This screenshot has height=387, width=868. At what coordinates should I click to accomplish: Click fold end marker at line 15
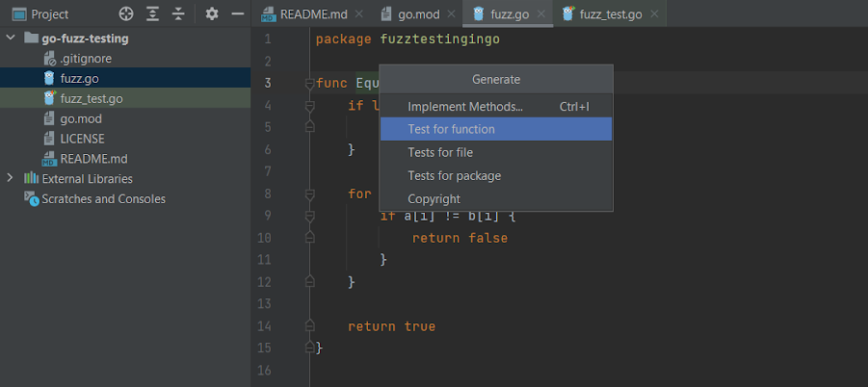point(310,348)
